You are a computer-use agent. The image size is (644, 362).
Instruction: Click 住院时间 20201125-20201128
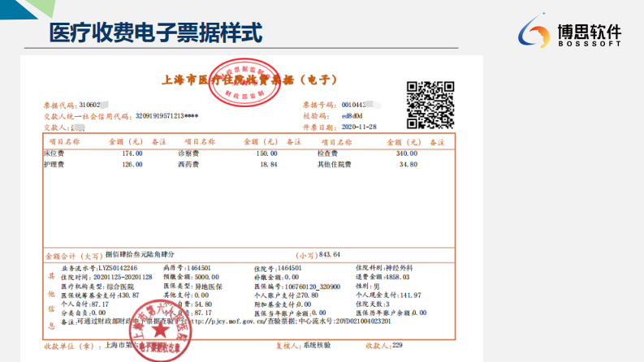[x=106, y=278]
